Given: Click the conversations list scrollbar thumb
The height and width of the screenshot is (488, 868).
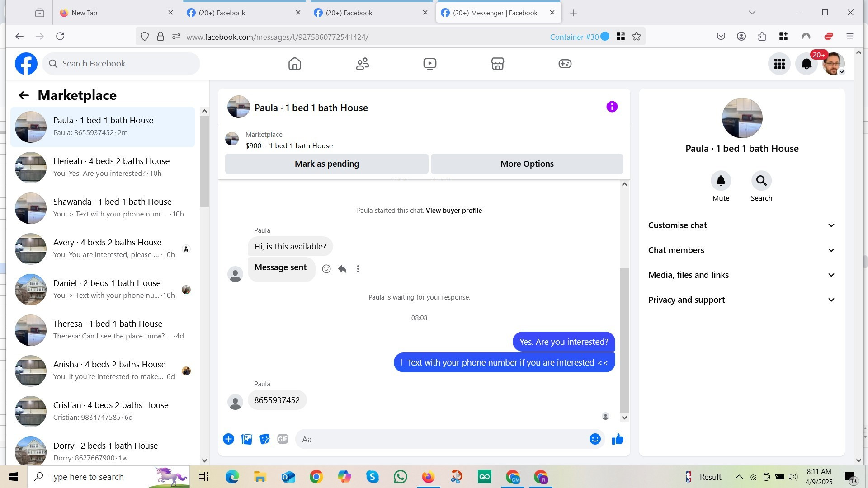Looking at the screenshot, I should [204, 162].
